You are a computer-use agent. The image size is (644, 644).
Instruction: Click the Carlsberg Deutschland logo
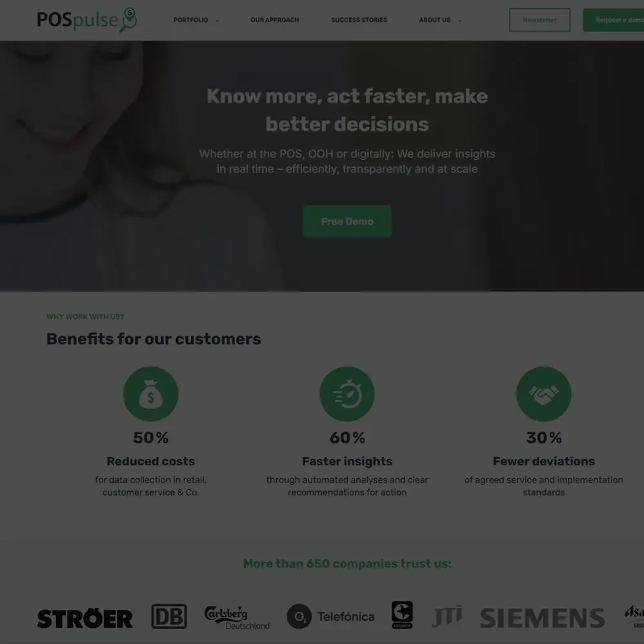click(x=237, y=618)
